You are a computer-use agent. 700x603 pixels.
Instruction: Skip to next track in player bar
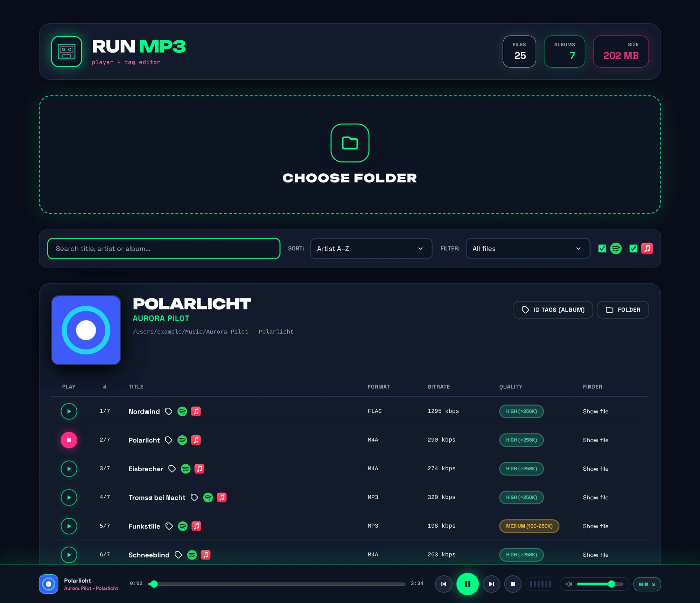[x=491, y=584]
